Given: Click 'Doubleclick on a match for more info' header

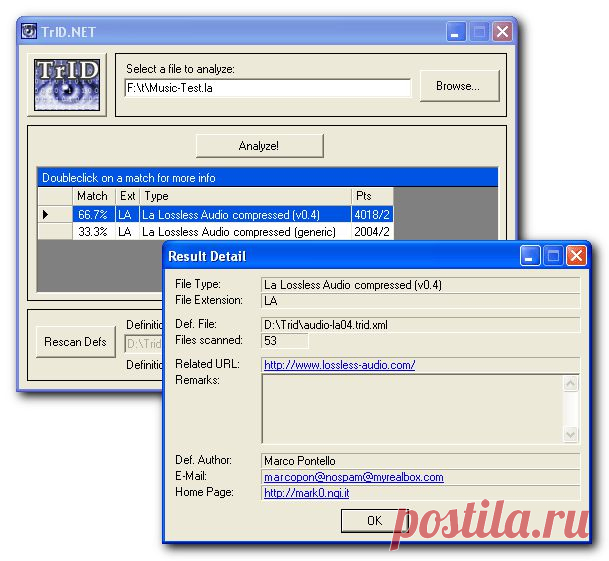Looking at the screenshot, I should 267,178.
